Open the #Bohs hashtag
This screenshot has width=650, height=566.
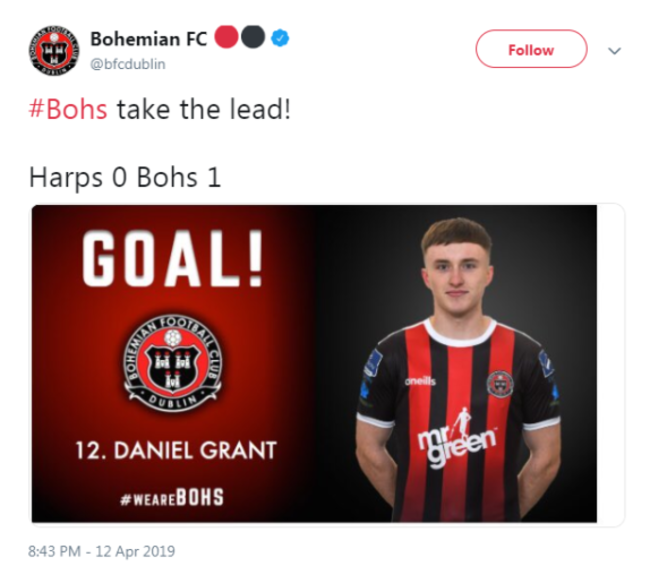tap(68, 109)
